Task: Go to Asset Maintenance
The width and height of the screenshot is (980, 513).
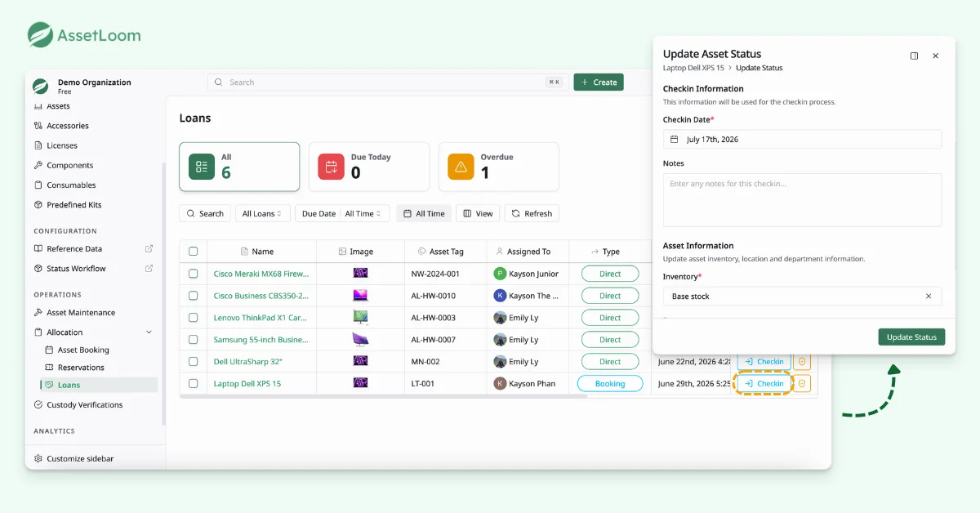Action: tap(80, 313)
